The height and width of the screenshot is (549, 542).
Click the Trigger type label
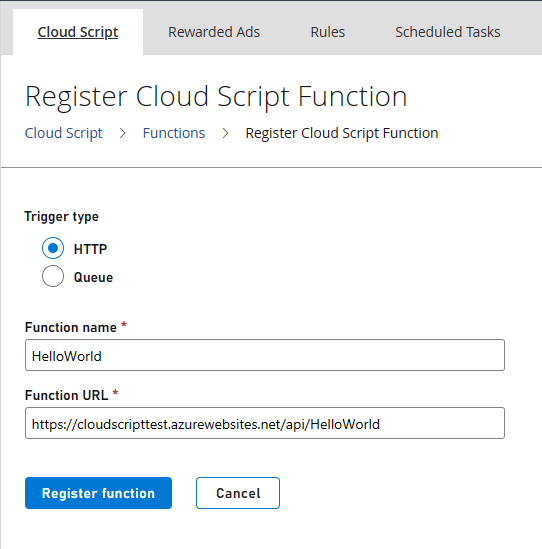61,216
